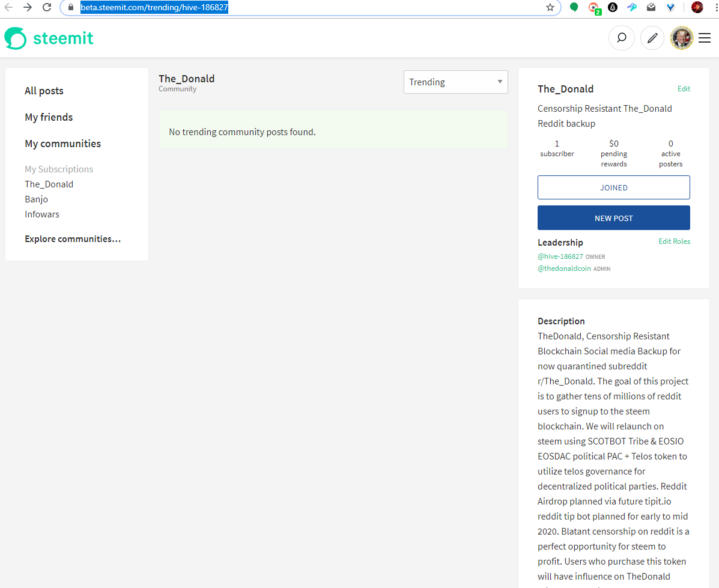Screen dimensions: 719x588
Task: Open the search magnifier button
Action: (x=621, y=38)
